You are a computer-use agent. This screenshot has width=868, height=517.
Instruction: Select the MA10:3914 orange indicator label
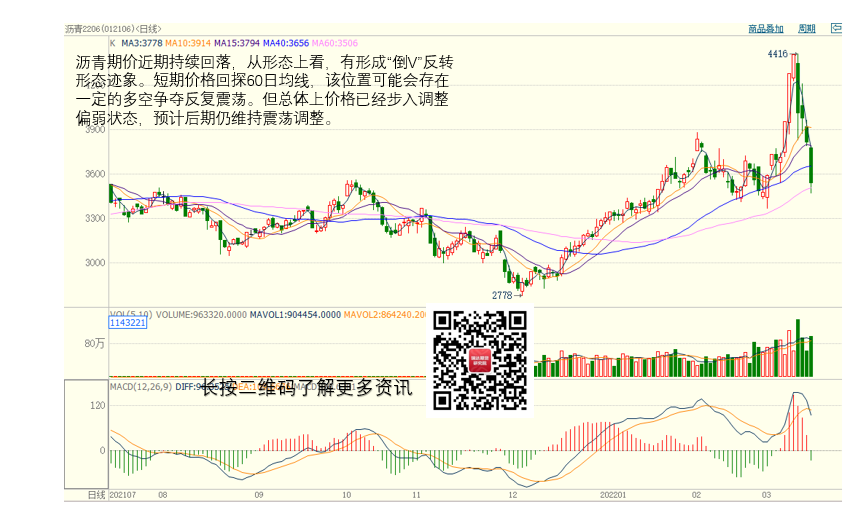(x=188, y=44)
